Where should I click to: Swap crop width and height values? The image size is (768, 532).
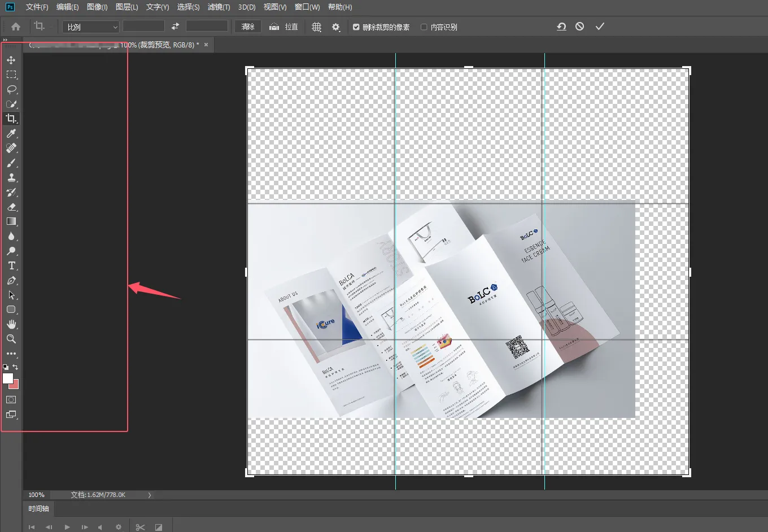coord(175,27)
